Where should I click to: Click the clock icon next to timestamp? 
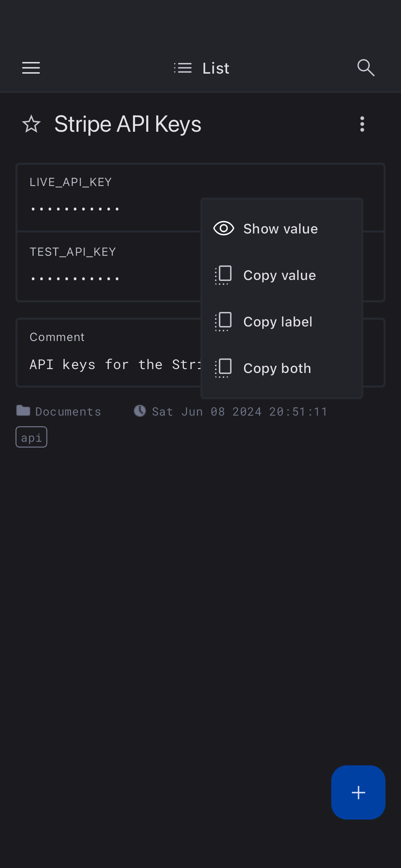click(x=140, y=411)
